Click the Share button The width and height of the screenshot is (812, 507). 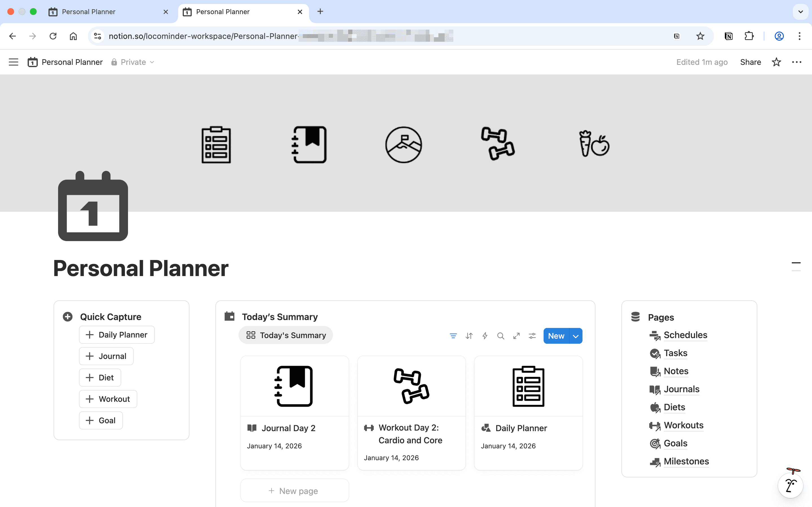(x=750, y=62)
